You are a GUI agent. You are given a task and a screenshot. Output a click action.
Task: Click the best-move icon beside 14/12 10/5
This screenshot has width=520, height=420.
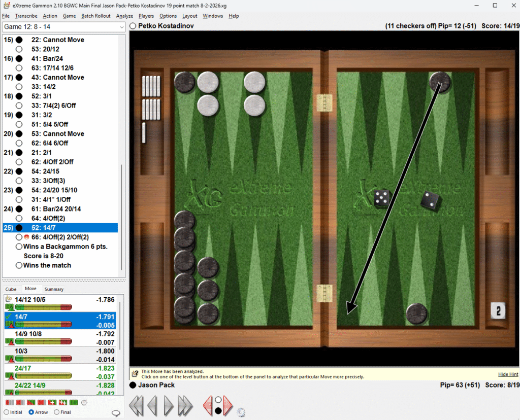[x=9, y=299]
